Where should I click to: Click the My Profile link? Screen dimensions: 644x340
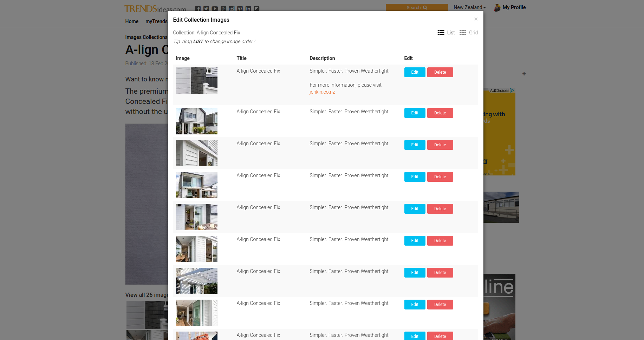(514, 7)
